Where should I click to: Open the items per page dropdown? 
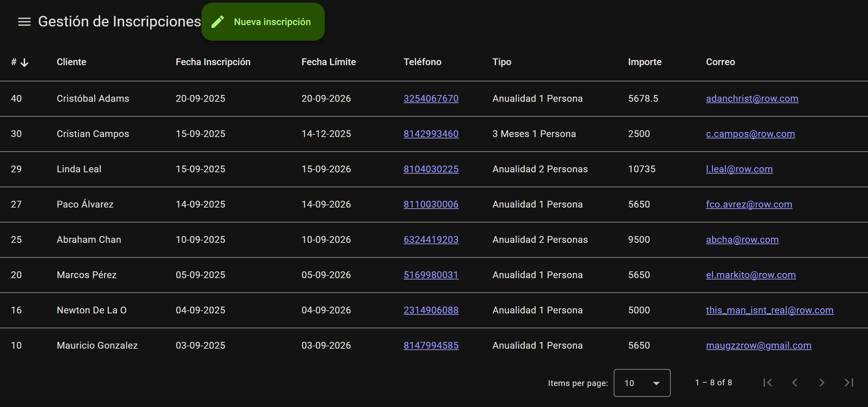pyautogui.click(x=642, y=383)
